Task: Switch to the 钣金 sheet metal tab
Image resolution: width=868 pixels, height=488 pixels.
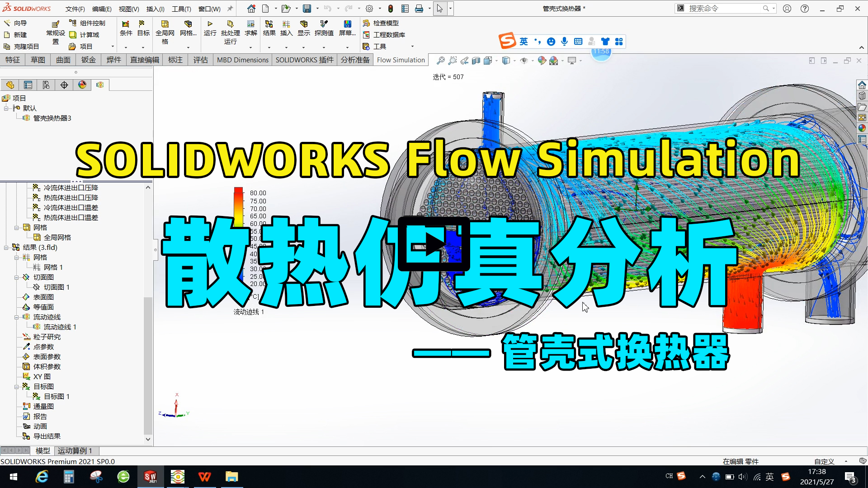Action: click(x=89, y=60)
